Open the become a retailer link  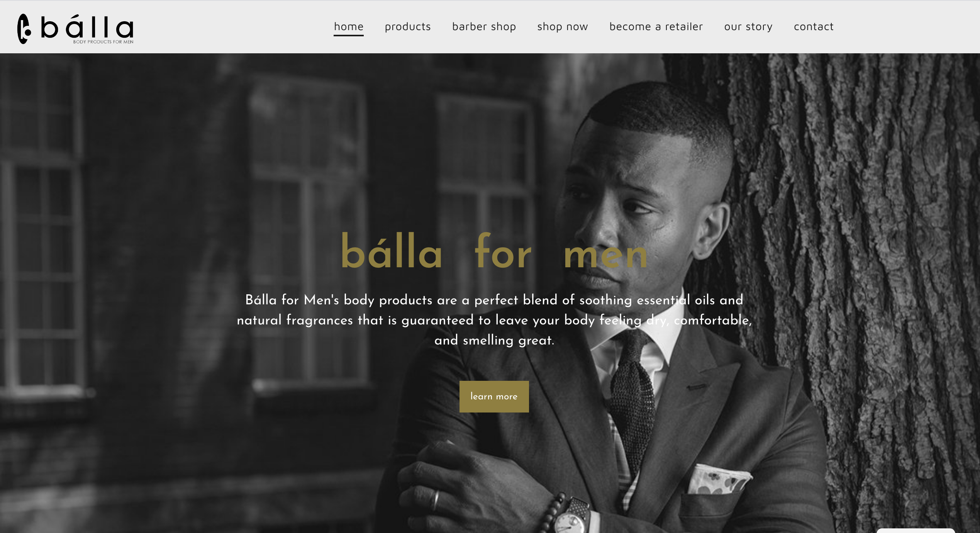click(656, 27)
